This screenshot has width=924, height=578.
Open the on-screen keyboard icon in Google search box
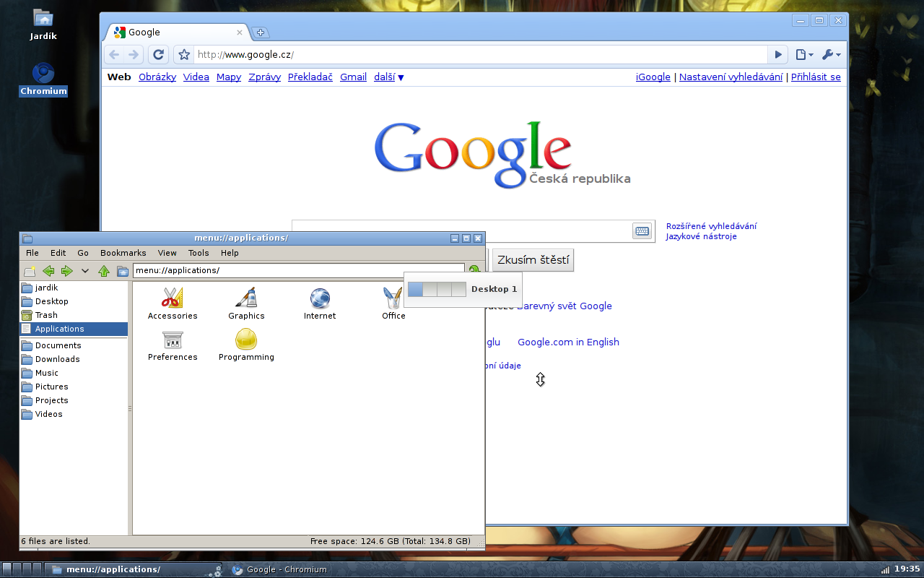[x=642, y=230]
